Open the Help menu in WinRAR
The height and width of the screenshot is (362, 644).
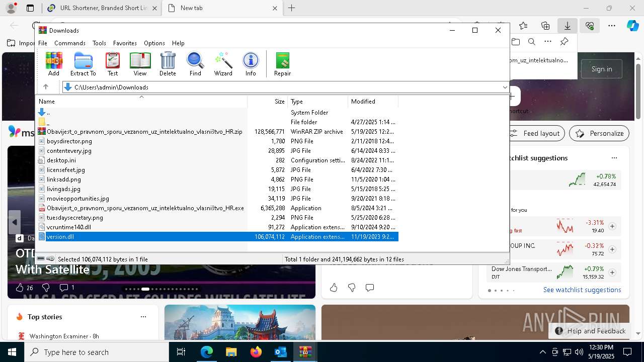click(178, 43)
